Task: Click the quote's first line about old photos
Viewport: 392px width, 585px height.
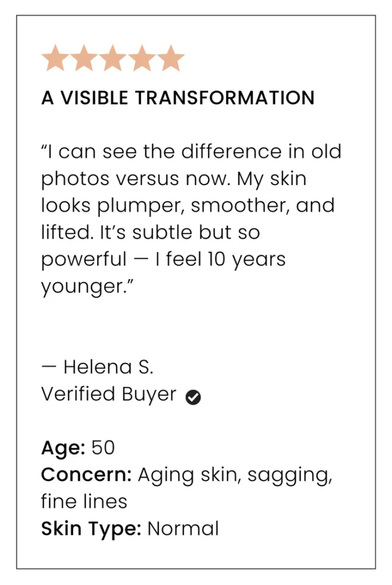Action: 191,151
